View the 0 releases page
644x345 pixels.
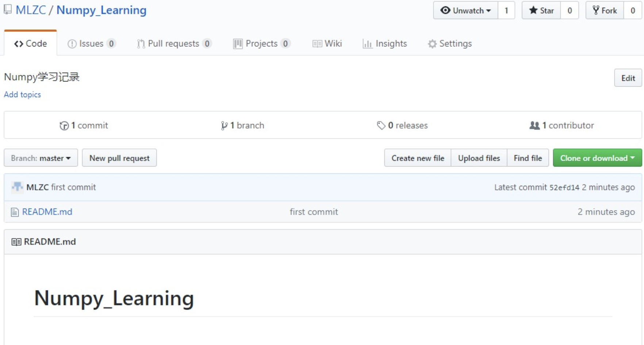[x=402, y=125]
